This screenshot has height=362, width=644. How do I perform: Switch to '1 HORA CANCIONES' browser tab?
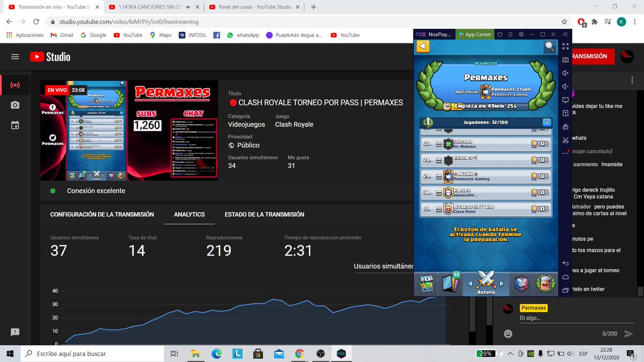153,8
